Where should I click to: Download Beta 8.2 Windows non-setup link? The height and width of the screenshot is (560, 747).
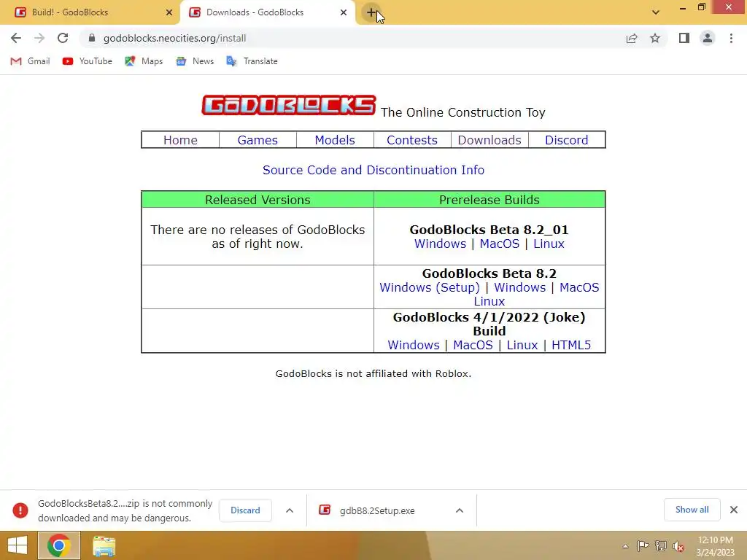click(519, 287)
